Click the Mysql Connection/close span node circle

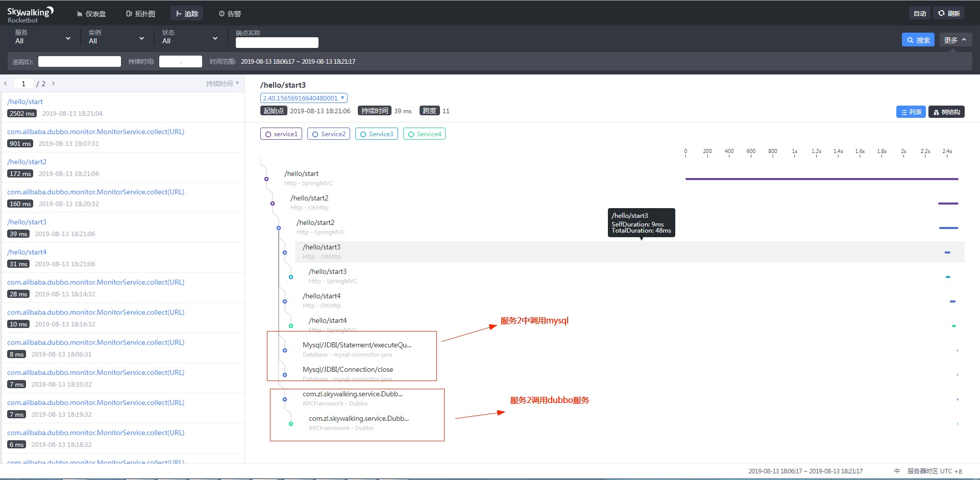[285, 375]
